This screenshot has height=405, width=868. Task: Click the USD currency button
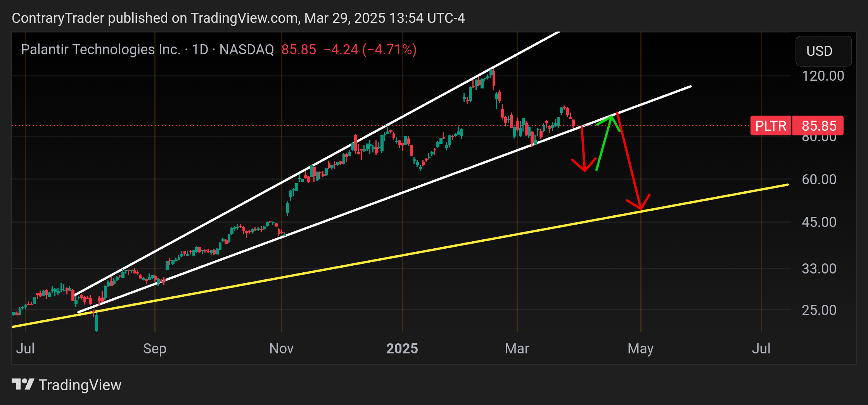pyautogui.click(x=823, y=51)
